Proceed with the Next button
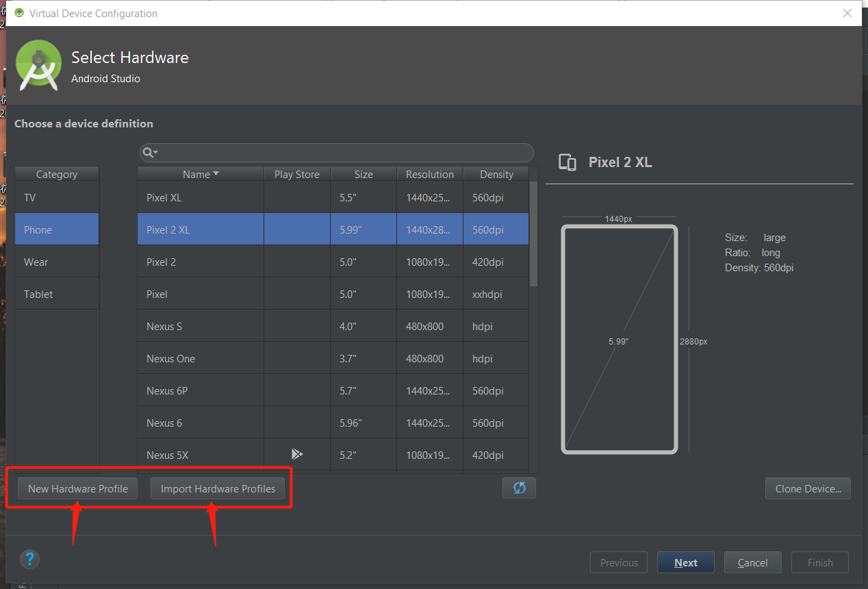This screenshot has height=589, width=868. click(685, 563)
